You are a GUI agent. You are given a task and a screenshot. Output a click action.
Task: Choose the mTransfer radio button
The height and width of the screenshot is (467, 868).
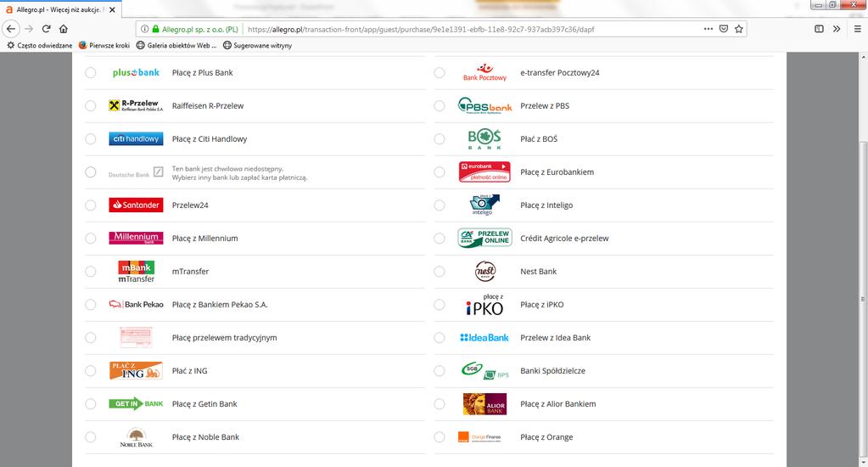click(91, 272)
